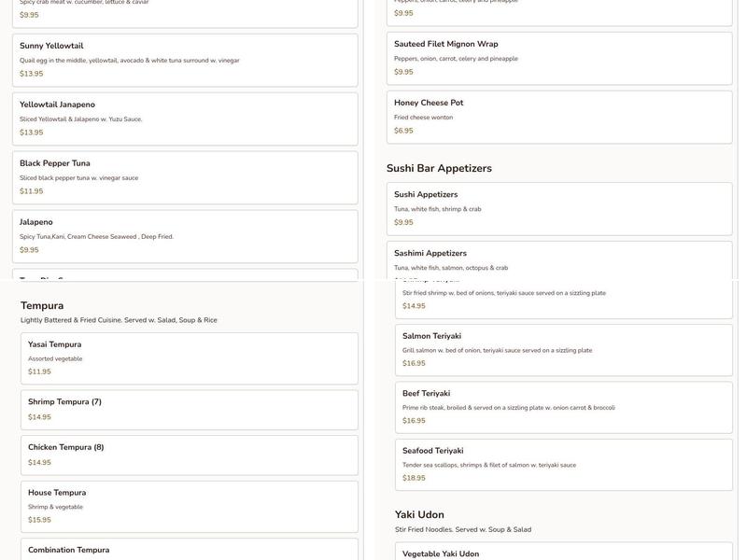Click the Tempura section heading
747x560 pixels.
42,306
